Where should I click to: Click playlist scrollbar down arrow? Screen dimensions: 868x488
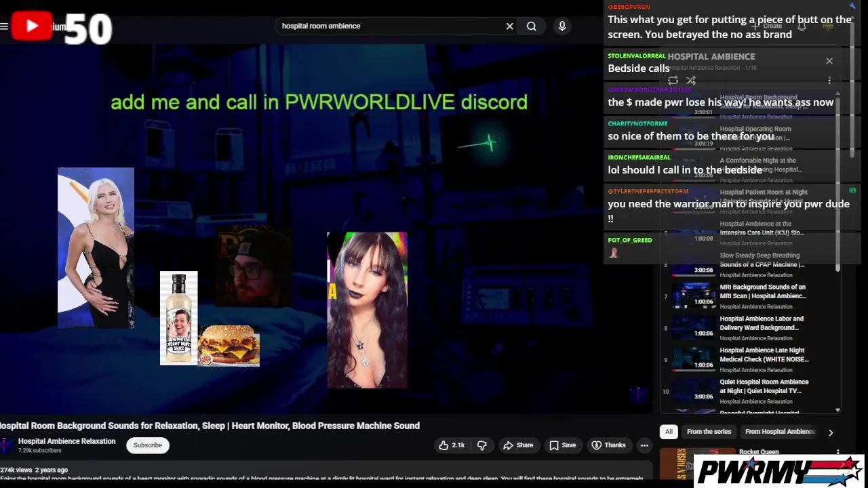point(837,410)
